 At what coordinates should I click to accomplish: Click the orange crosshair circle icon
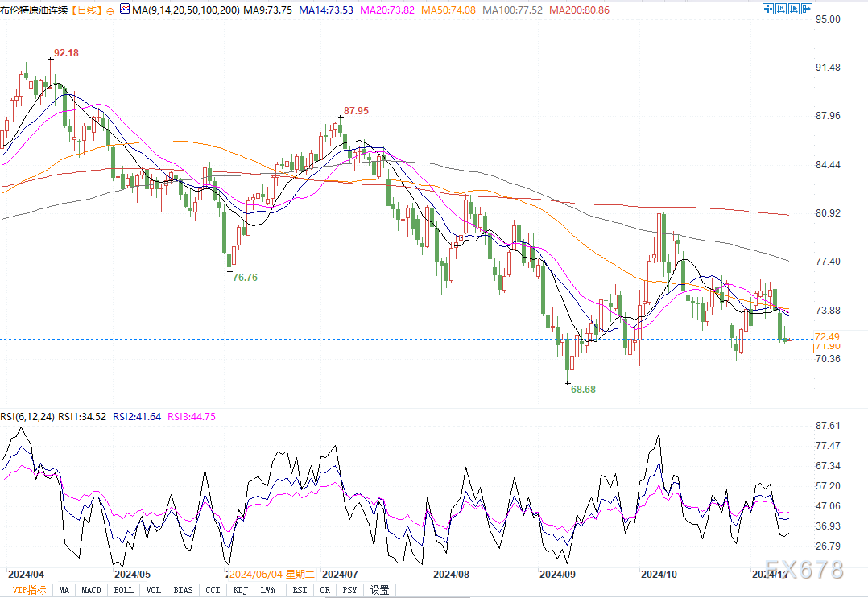click(x=110, y=11)
